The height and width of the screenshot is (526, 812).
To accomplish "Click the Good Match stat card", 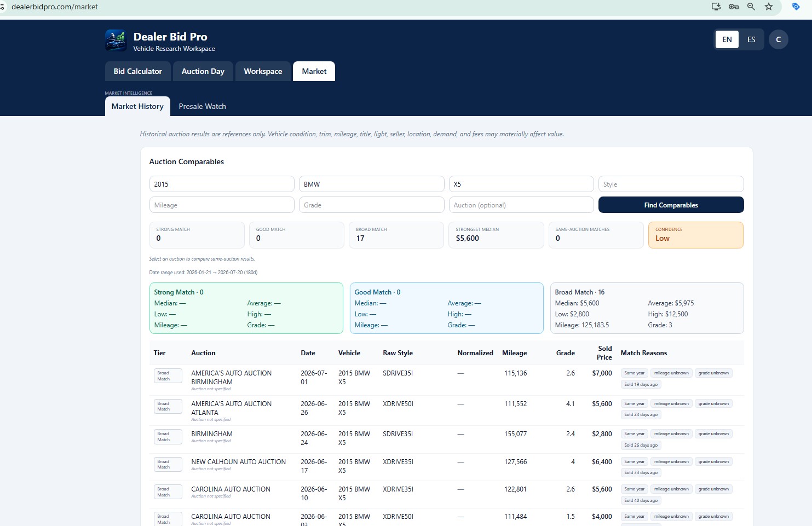I will 297,235.
